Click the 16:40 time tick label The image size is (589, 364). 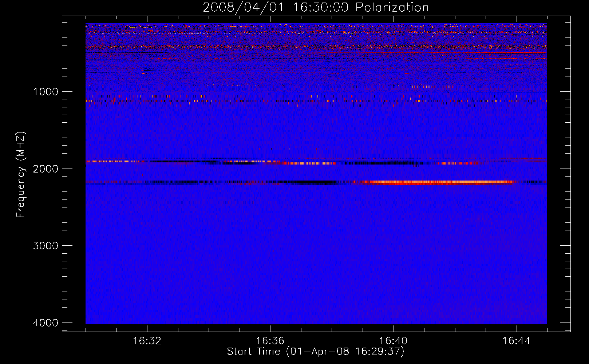point(393,341)
